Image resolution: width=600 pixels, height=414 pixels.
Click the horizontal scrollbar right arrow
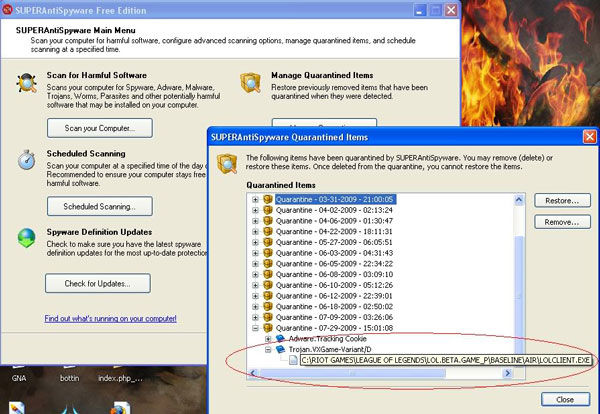pyautogui.click(x=508, y=373)
